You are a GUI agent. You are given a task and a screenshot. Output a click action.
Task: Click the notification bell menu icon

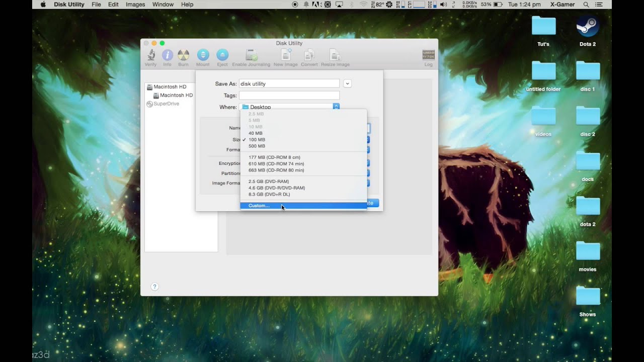click(306, 5)
